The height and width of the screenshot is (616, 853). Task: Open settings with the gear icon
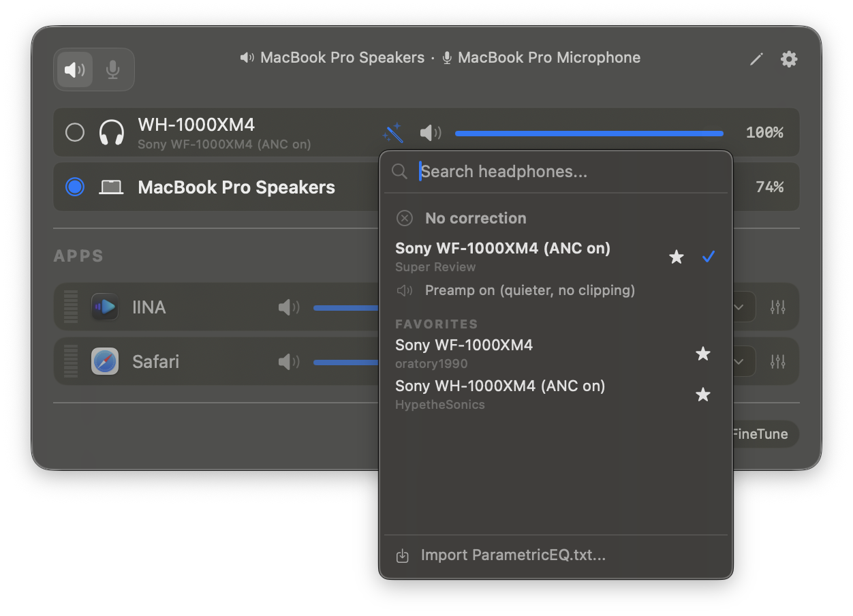788,59
